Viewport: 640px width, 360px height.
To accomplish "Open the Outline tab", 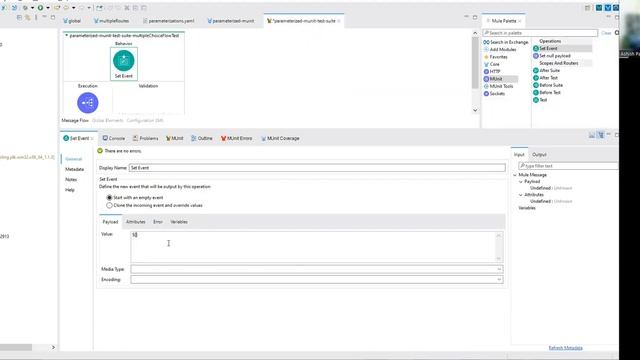I will tap(202, 138).
